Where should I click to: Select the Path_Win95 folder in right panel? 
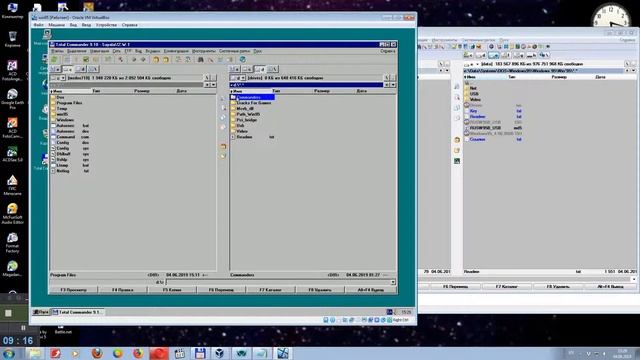click(245, 114)
